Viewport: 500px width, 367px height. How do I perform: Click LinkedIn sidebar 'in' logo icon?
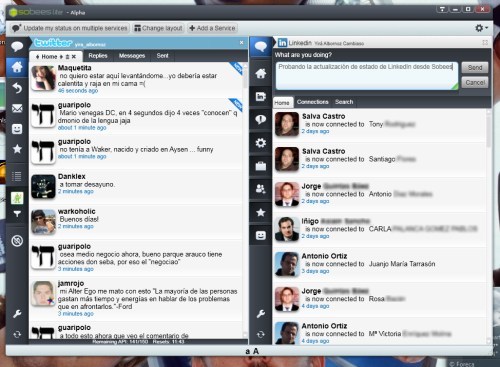point(261,97)
